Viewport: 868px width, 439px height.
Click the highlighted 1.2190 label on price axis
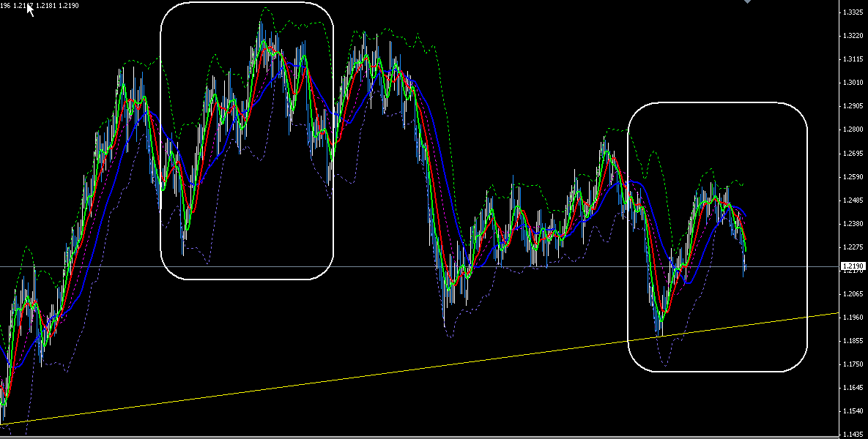853,266
